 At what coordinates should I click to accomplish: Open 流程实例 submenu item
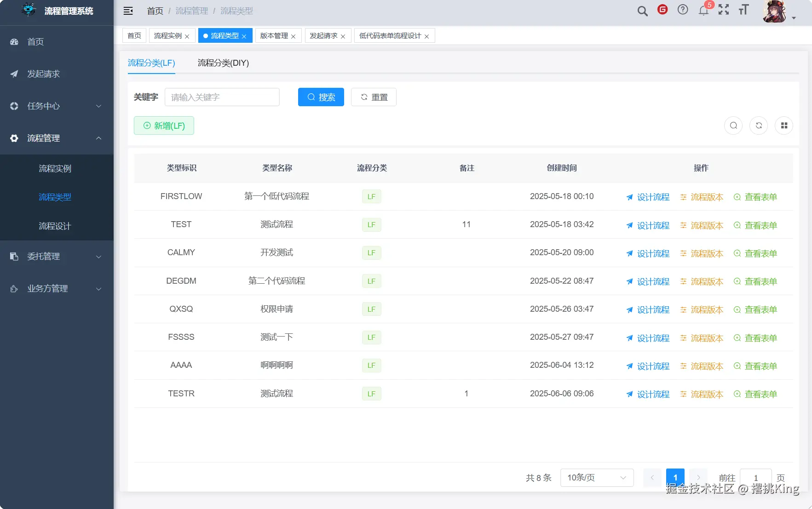pos(57,169)
